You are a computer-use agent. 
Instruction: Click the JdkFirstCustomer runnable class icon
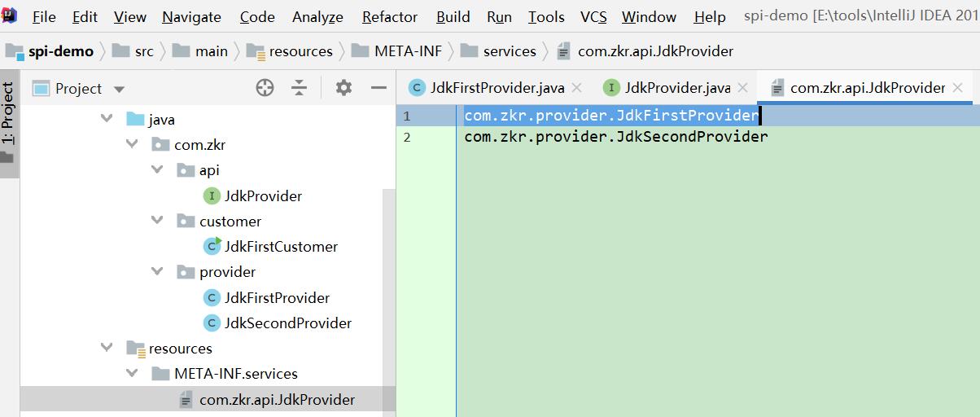tap(212, 245)
